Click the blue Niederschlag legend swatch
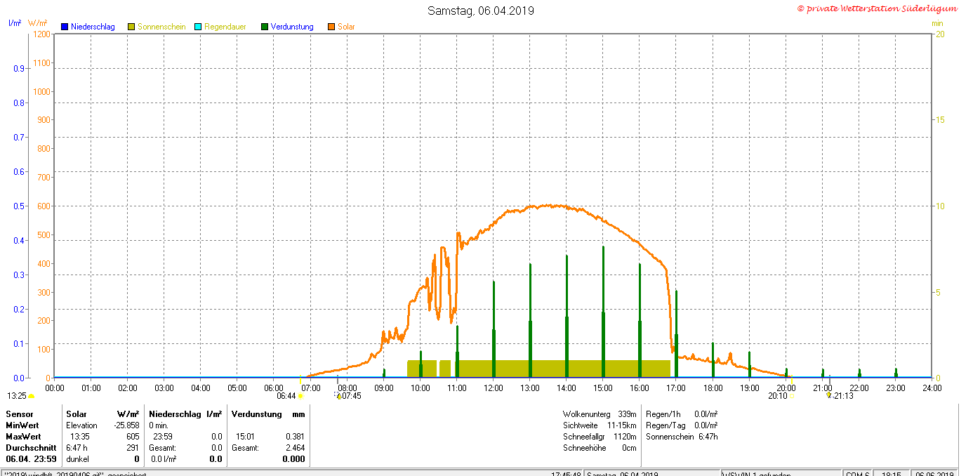This screenshot has height=476, width=980. (x=64, y=27)
